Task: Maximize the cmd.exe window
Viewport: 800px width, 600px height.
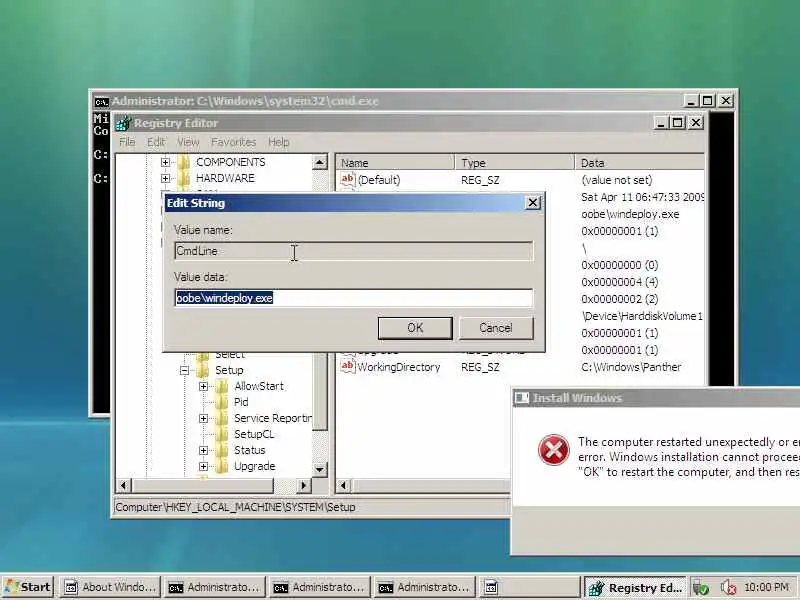Action: [708, 101]
